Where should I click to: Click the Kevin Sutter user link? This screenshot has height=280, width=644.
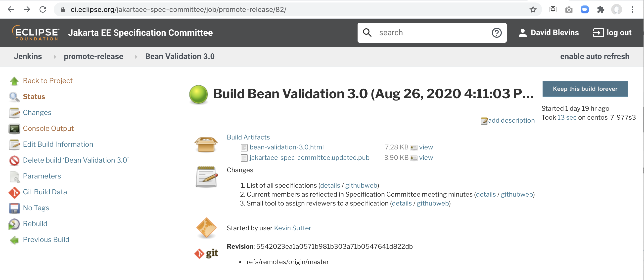[292, 228]
